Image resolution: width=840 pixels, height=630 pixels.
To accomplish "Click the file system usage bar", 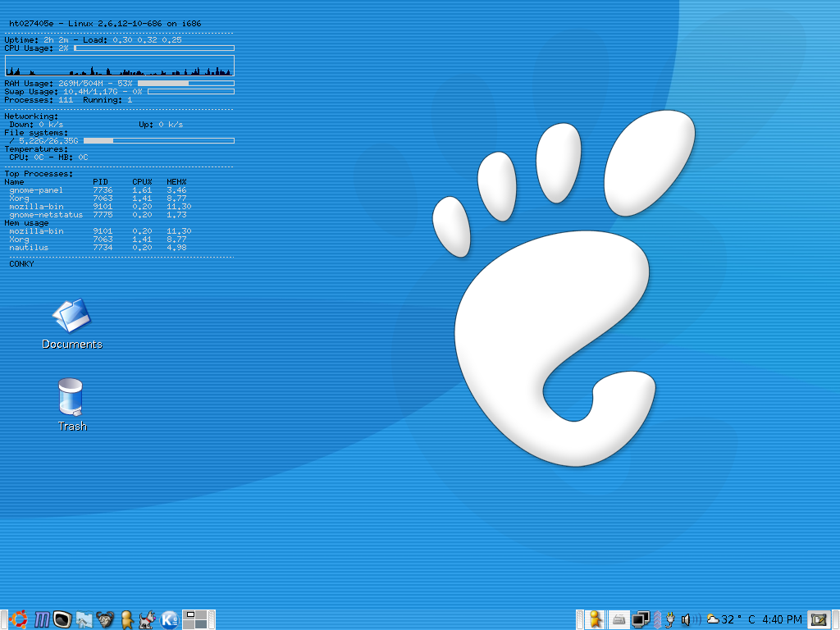I will (x=159, y=141).
